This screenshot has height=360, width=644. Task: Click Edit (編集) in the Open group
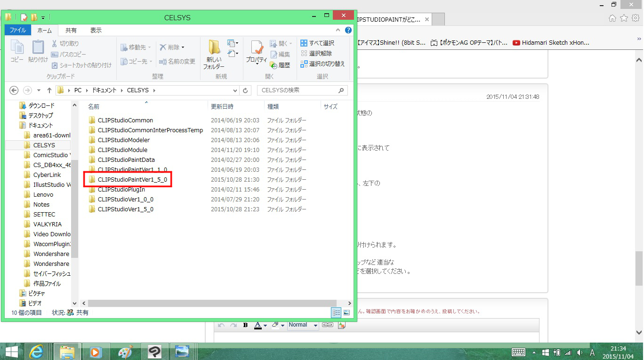280,54
